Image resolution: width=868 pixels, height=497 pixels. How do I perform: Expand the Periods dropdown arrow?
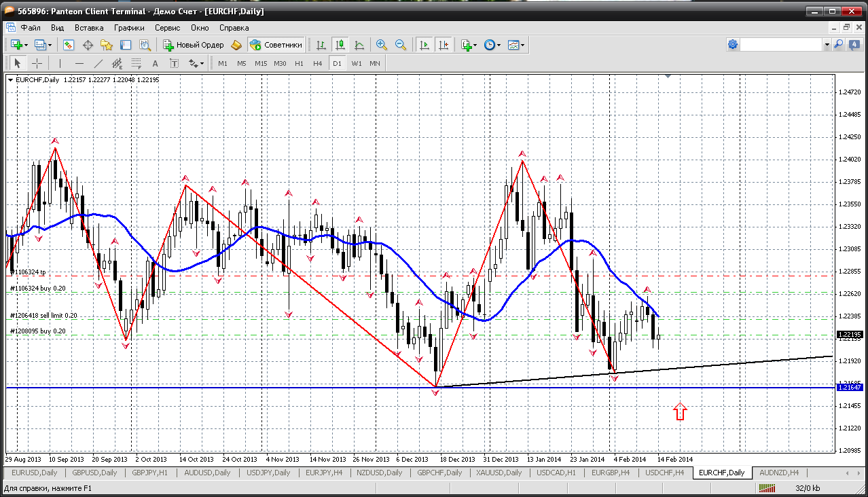500,45
